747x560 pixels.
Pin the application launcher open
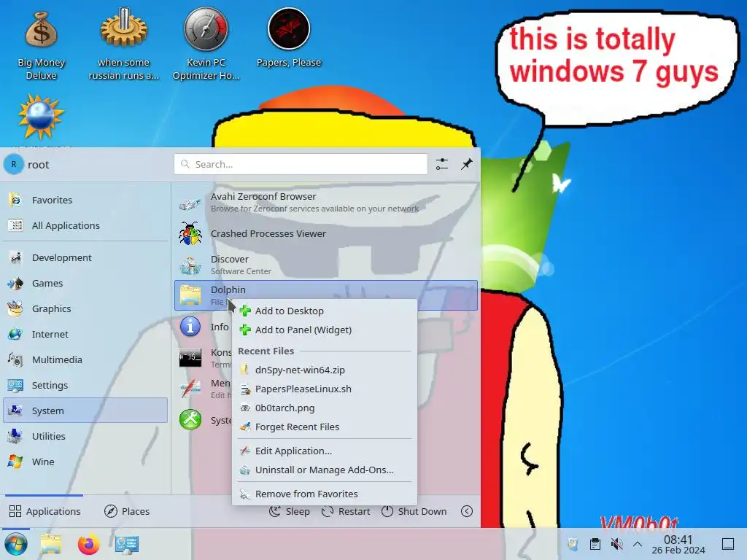[466, 164]
